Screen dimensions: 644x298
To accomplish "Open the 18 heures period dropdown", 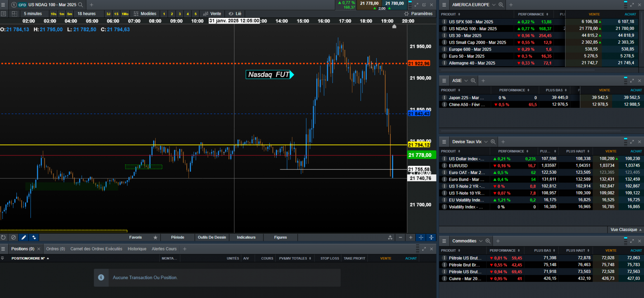I will coord(87,14).
